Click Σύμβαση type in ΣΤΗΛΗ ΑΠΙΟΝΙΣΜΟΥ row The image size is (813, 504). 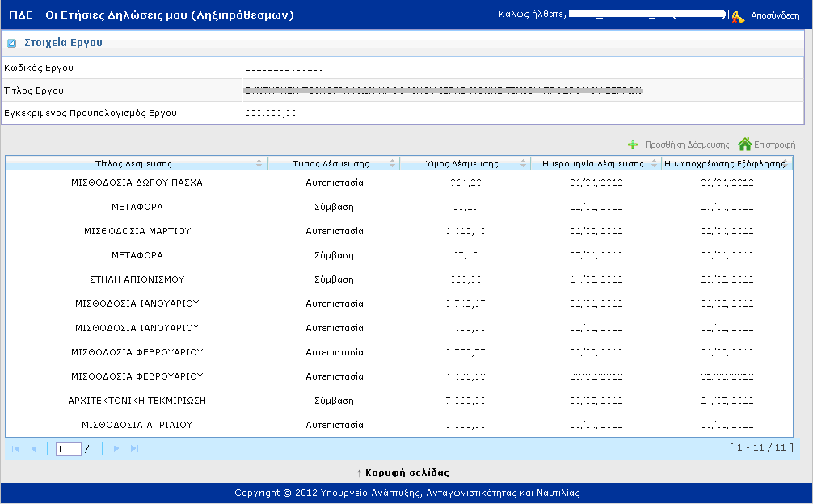[334, 279]
